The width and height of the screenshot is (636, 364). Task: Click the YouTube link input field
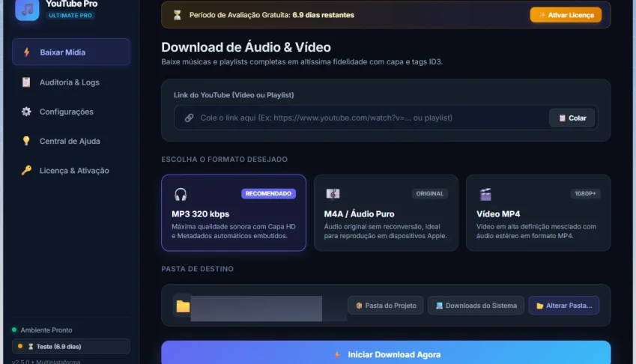[x=386, y=118]
